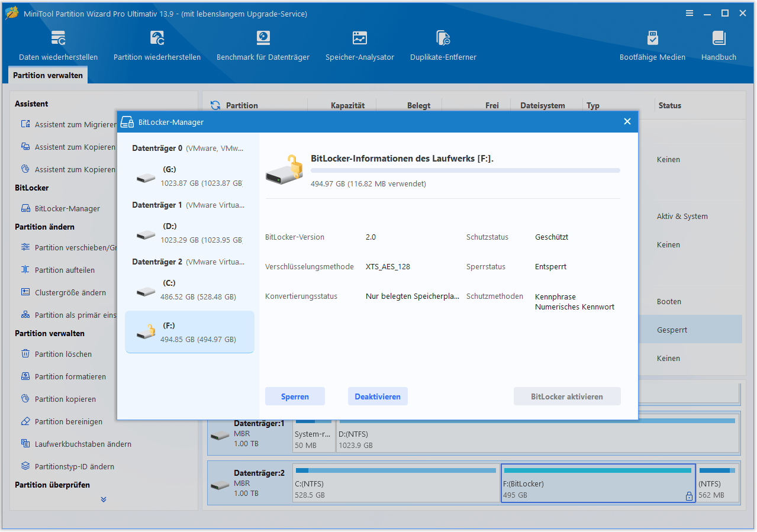Viewport: 757px width, 532px height.
Task: Select drive C: in BitLocker-Manager list
Action: pos(189,290)
